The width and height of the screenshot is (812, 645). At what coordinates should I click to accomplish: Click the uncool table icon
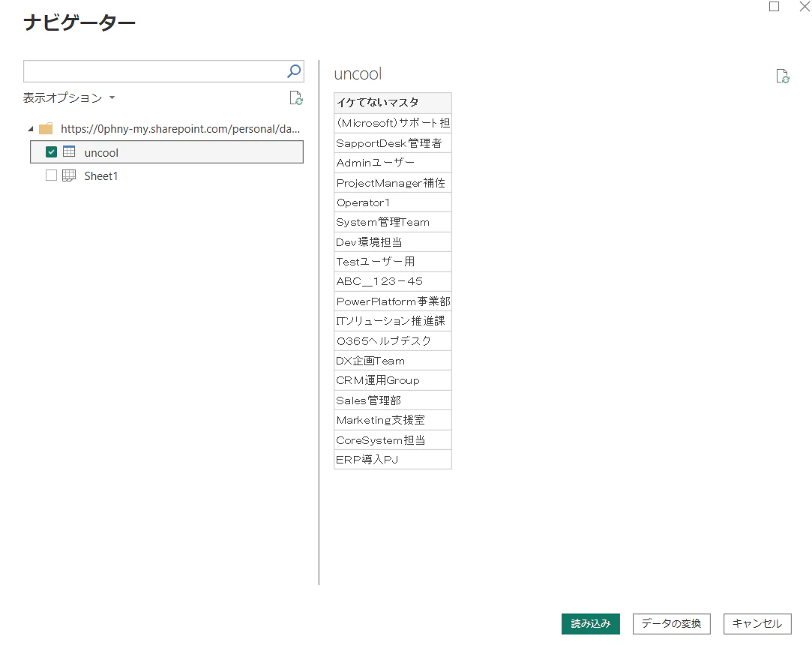[x=69, y=151]
